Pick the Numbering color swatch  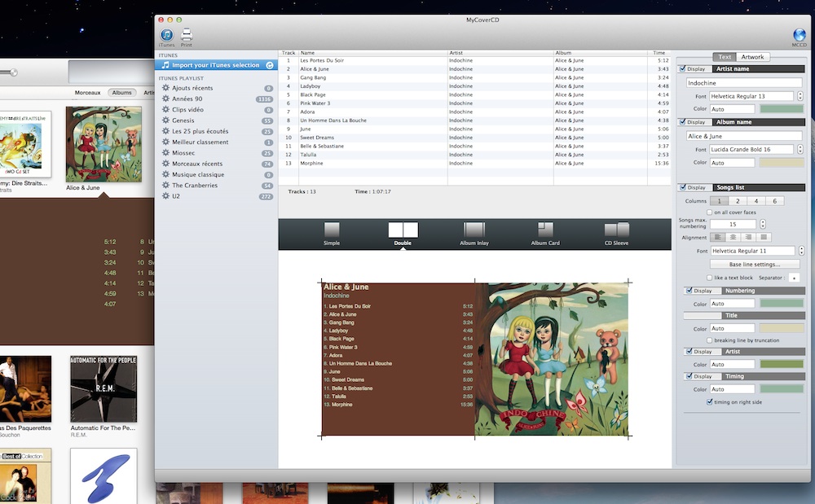point(782,304)
